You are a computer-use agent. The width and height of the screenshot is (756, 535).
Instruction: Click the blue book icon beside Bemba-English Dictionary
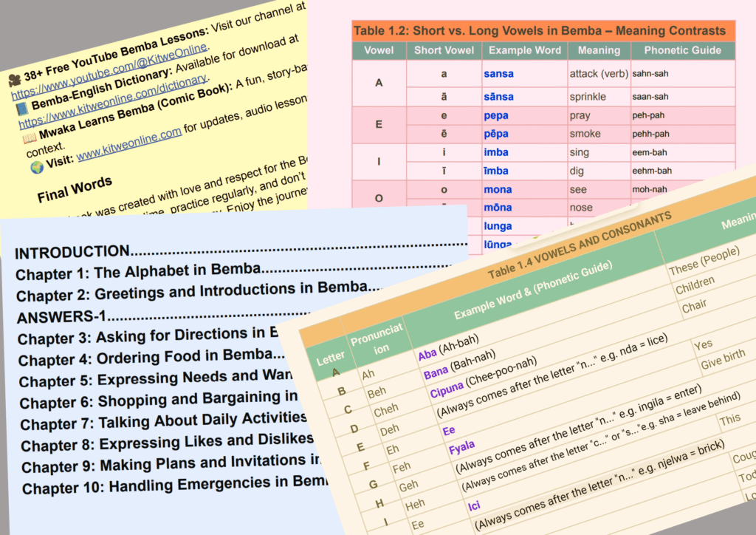(21, 109)
